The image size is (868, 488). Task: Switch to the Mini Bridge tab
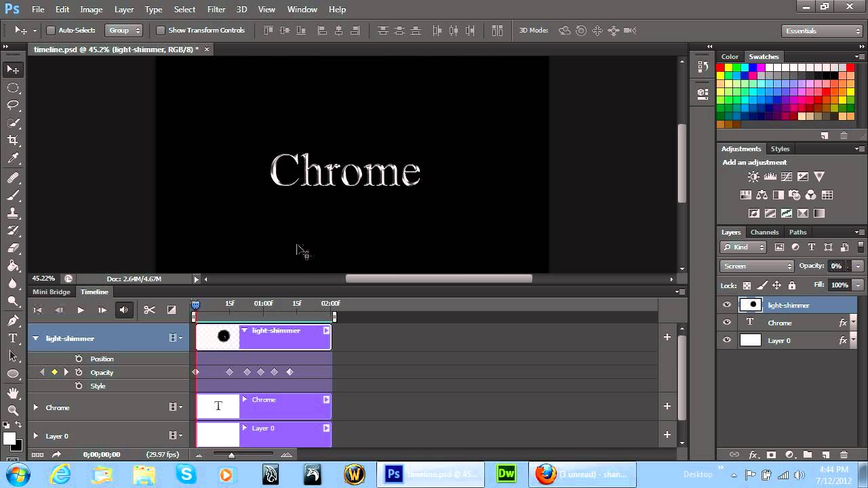52,291
